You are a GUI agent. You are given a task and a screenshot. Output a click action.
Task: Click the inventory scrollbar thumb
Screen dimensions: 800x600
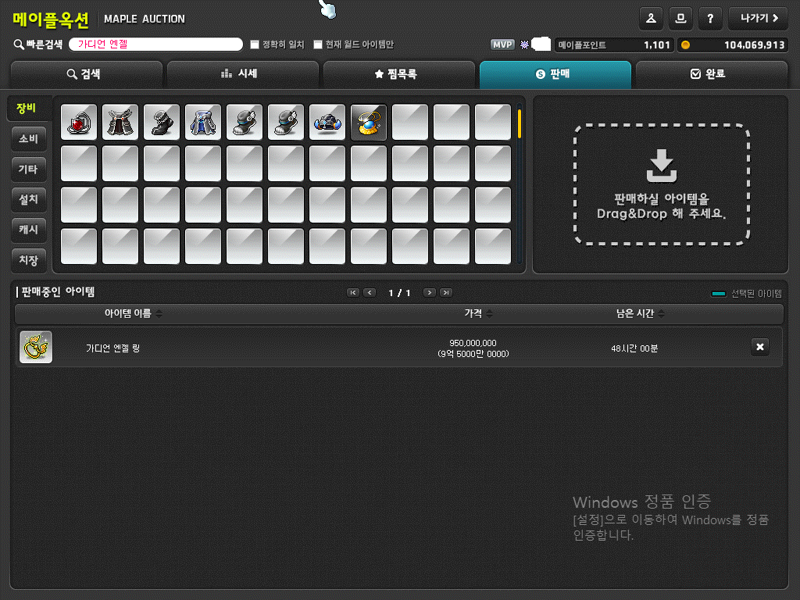pyautogui.click(x=519, y=123)
